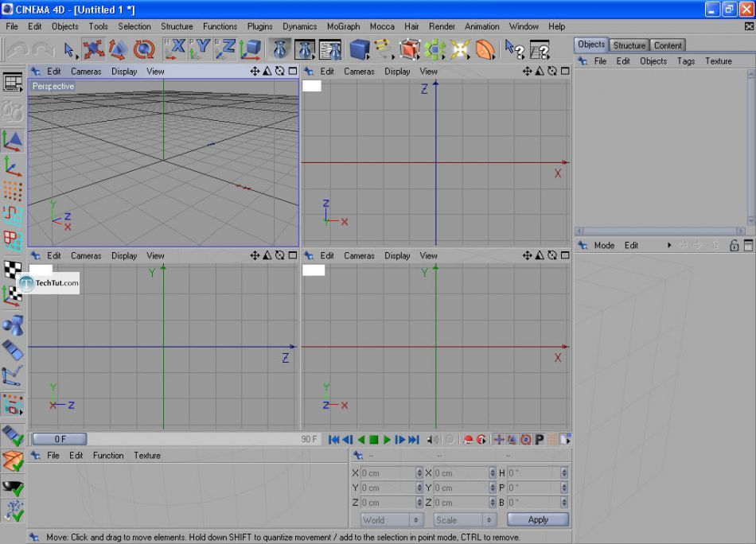Image resolution: width=756 pixels, height=544 pixels.
Task: Toggle Rotation keyframe recording icon
Action: pos(525,440)
